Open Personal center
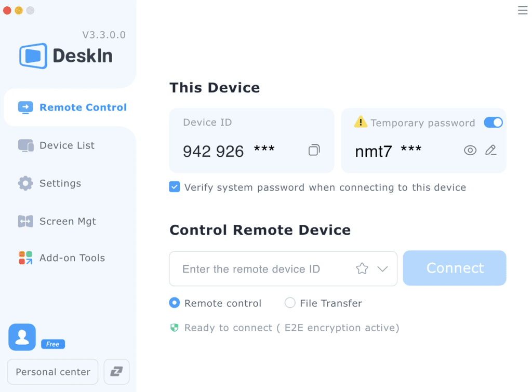 tap(52, 372)
